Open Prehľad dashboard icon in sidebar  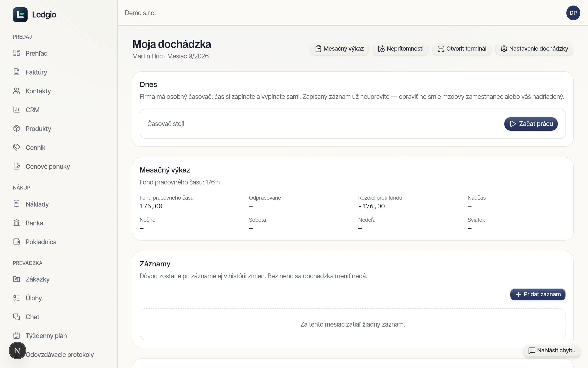tap(17, 53)
